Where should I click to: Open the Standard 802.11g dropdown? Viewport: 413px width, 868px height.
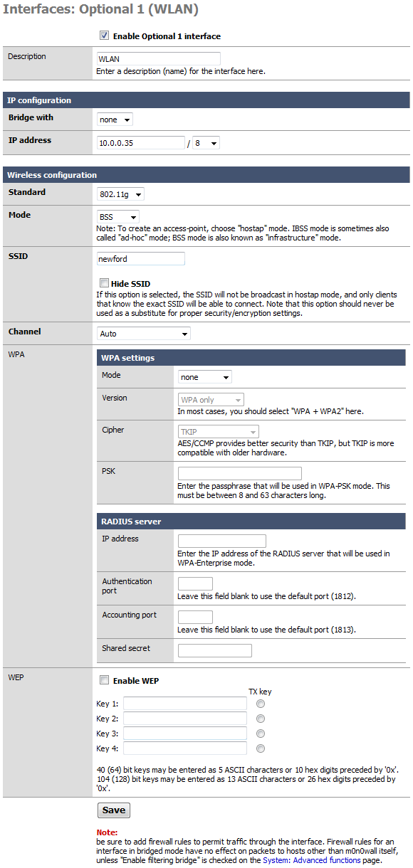coord(120,194)
